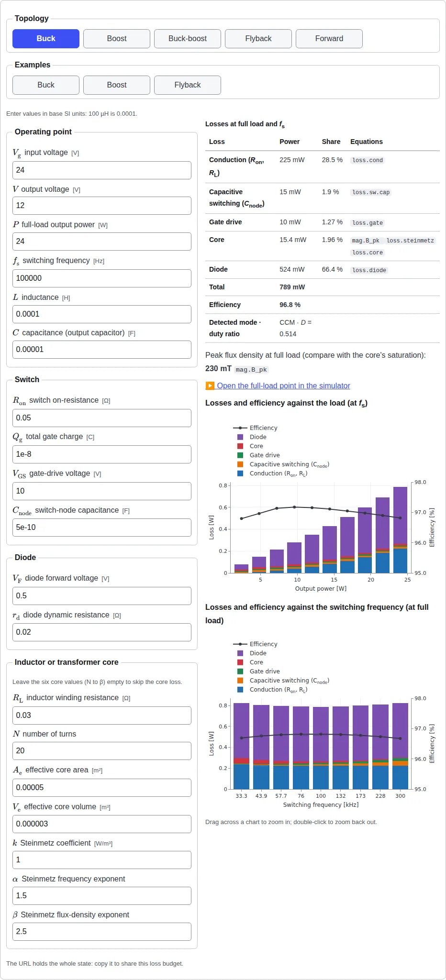Focus the diode dynamic resistance input
The image size is (446, 980).
point(102,632)
